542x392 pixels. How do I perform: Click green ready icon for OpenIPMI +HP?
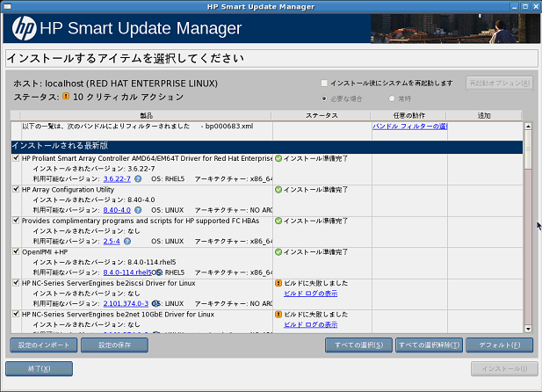pyautogui.click(x=278, y=252)
